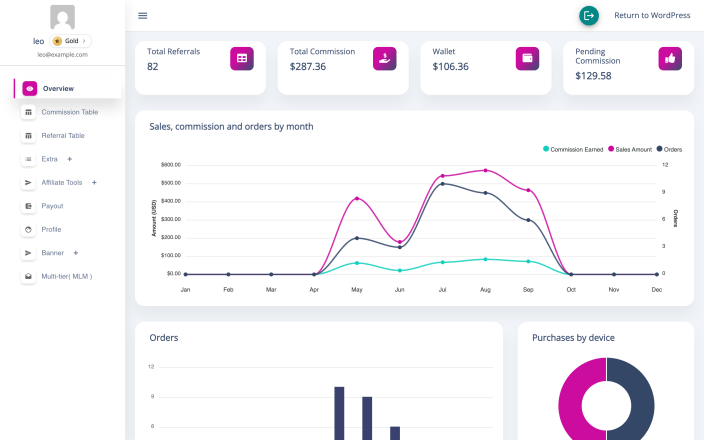Image resolution: width=704 pixels, height=440 pixels.
Task: Toggle Orders legend series
Action: point(669,150)
